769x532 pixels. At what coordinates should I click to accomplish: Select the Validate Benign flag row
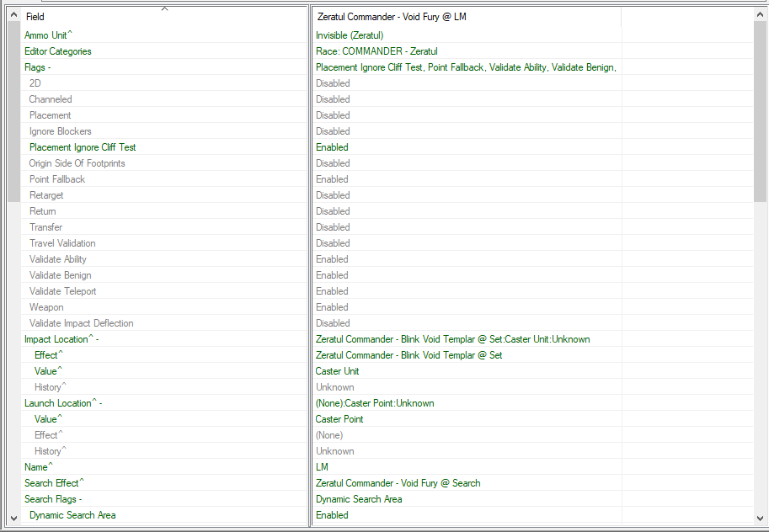pyautogui.click(x=163, y=275)
